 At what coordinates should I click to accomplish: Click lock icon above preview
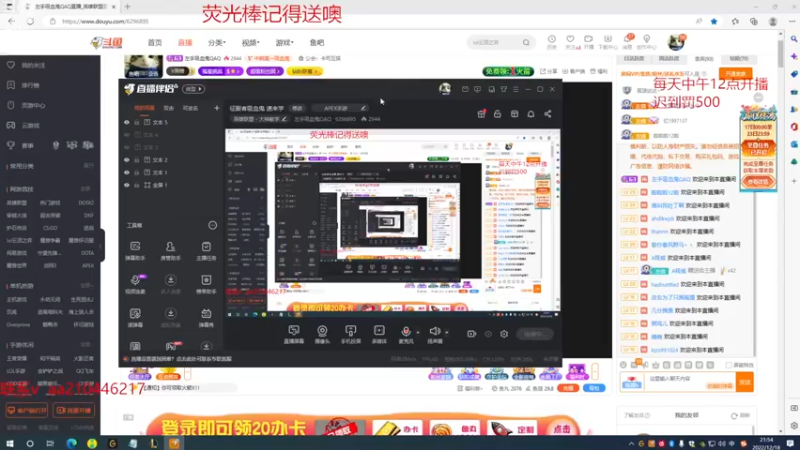coord(497,114)
